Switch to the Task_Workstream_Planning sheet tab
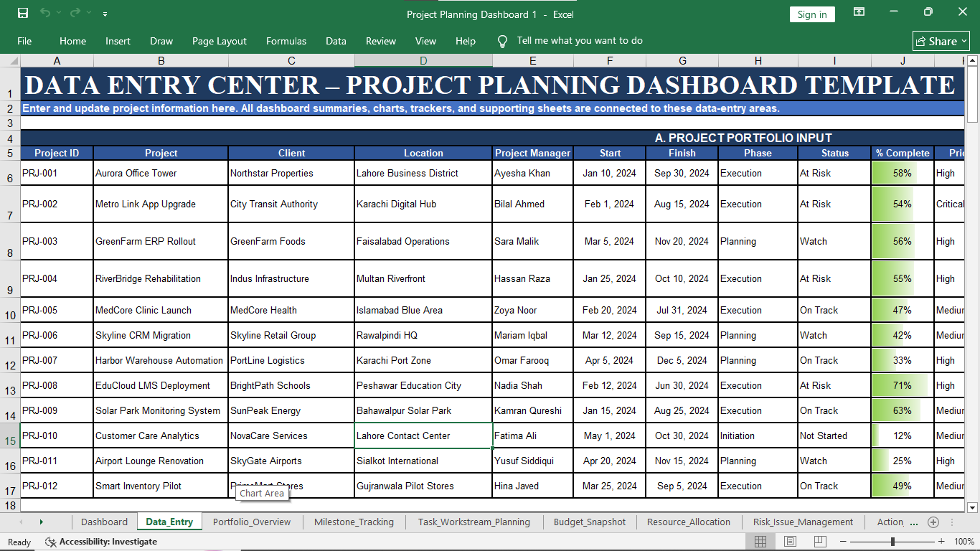 point(474,522)
